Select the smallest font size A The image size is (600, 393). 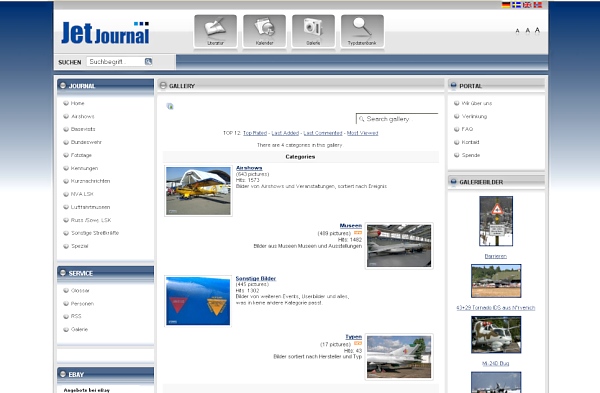(x=517, y=31)
